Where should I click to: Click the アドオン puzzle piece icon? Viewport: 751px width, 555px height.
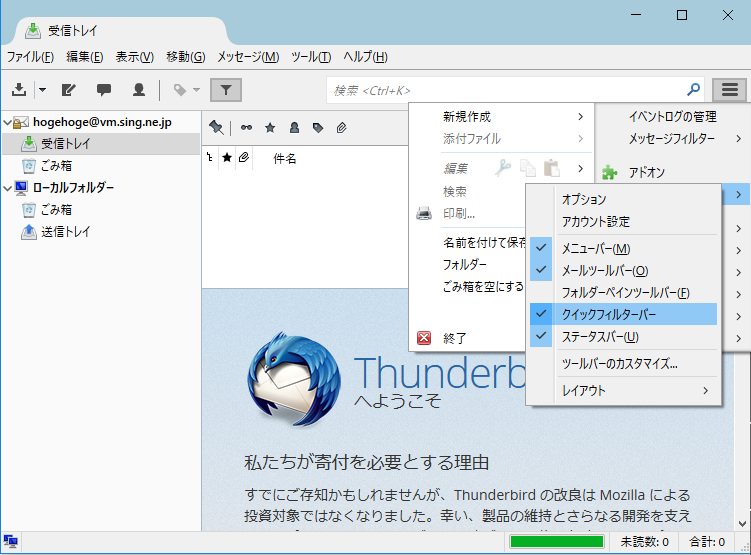coord(609,172)
